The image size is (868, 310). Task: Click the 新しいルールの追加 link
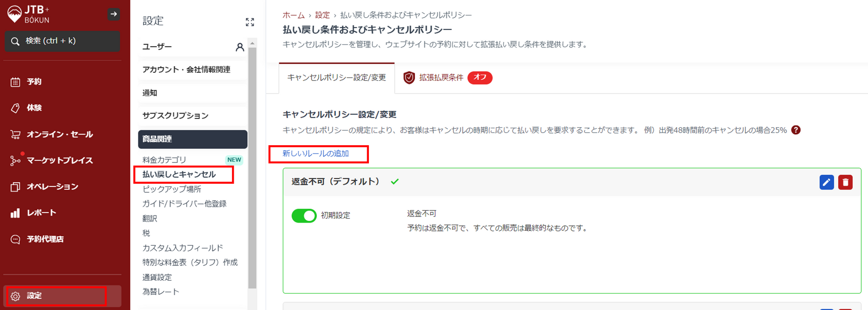316,154
